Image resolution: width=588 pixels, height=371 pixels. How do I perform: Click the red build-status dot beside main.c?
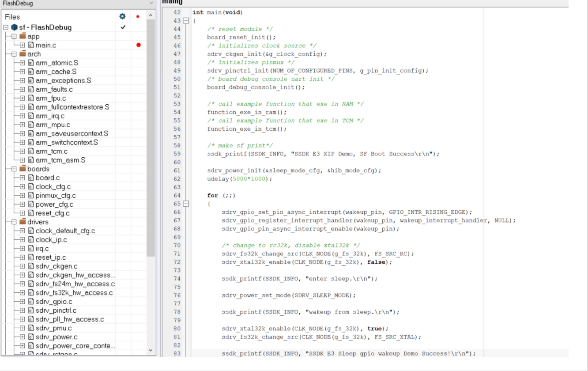tap(139, 45)
